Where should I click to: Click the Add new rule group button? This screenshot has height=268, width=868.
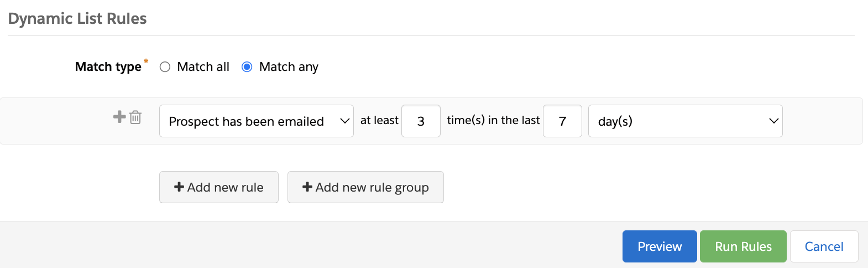[x=365, y=187]
